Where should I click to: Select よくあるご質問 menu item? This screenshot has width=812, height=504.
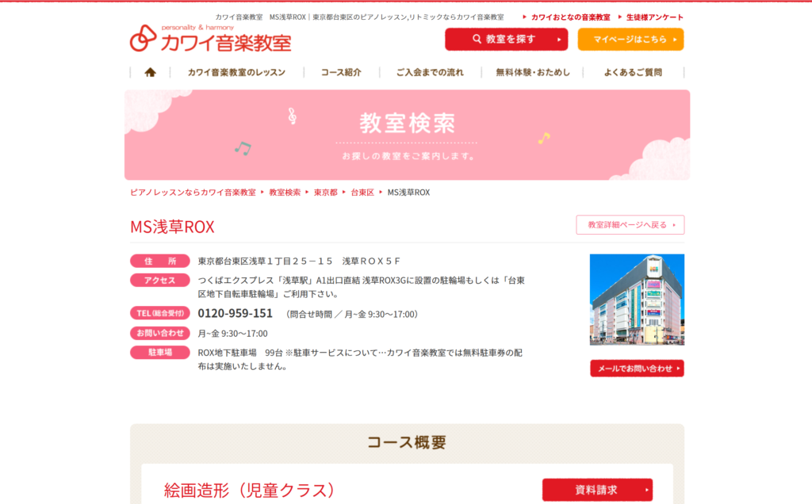point(633,72)
